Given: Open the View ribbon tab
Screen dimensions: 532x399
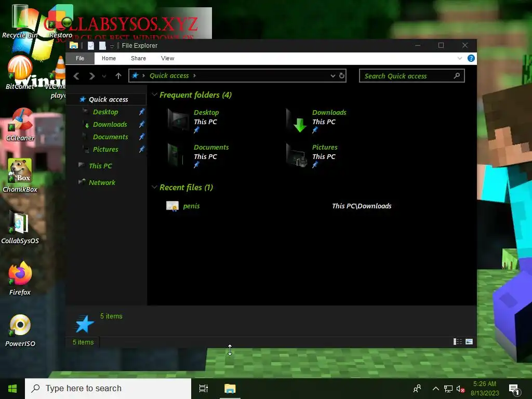Looking at the screenshot, I should (x=168, y=58).
